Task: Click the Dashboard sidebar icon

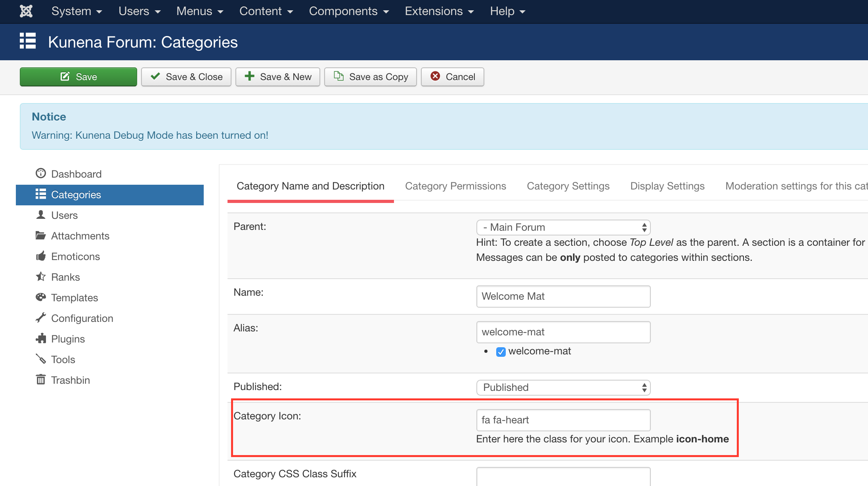Action: (x=41, y=174)
